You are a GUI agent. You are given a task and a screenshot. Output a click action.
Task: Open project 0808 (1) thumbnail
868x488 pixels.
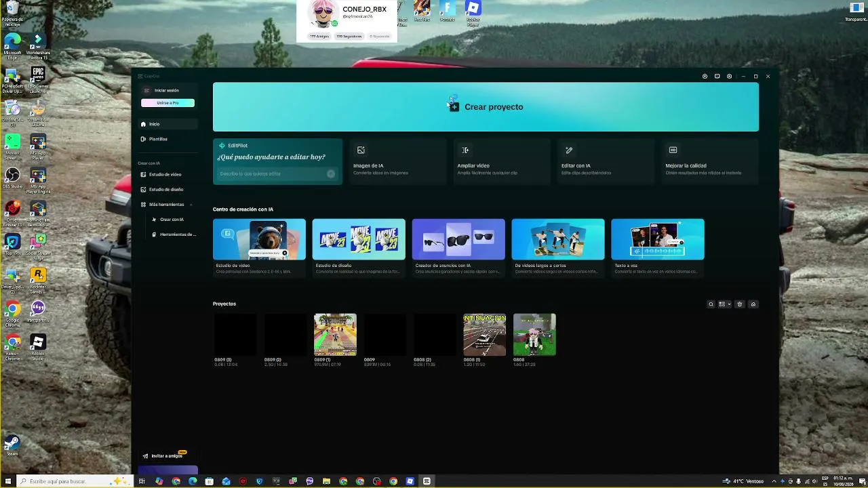tap(484, 335)
